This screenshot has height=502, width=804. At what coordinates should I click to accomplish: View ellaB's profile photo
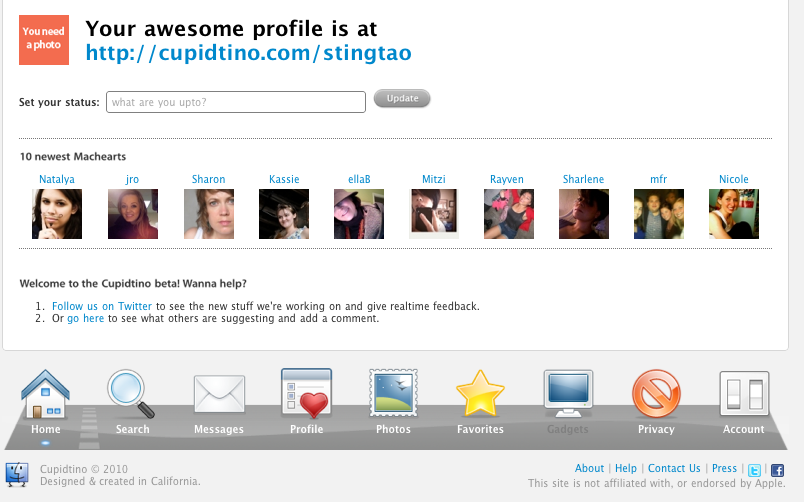point(358,214)
